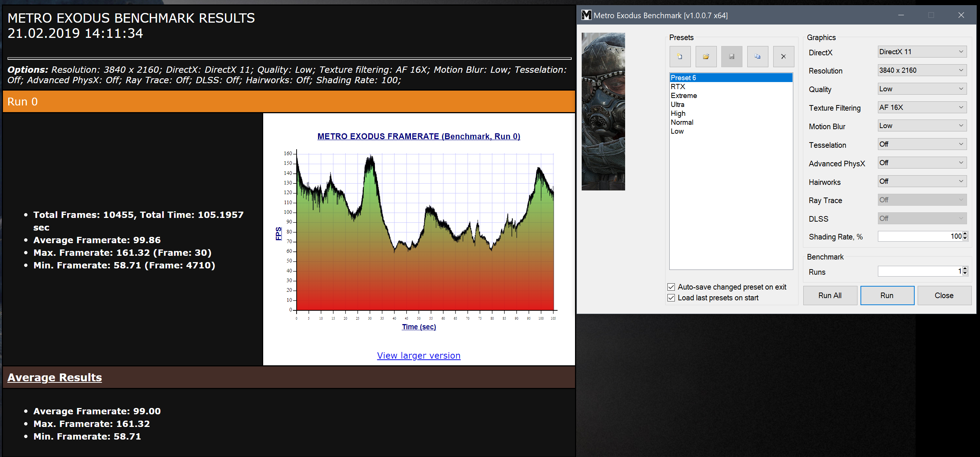This screenshot has height=457, width=980.
Task: Delete preset with the X icon
Action: coord(783,57)
